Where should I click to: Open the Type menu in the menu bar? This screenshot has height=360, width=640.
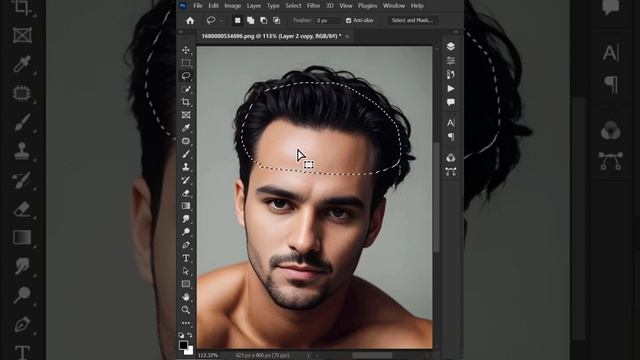[x=273, y=6]
